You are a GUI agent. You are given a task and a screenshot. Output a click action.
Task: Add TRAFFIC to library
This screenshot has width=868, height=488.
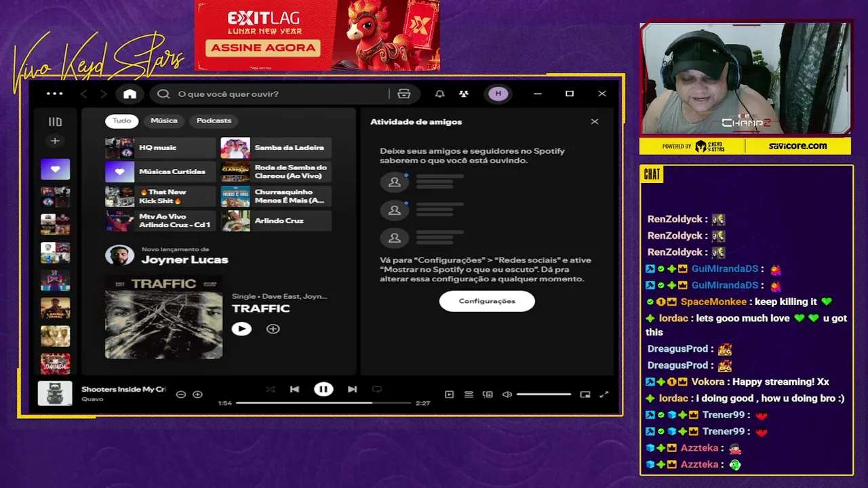point(273,329)
